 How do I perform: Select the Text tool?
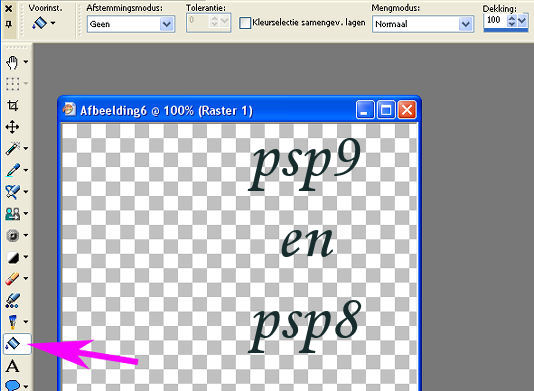click(13, 366)
